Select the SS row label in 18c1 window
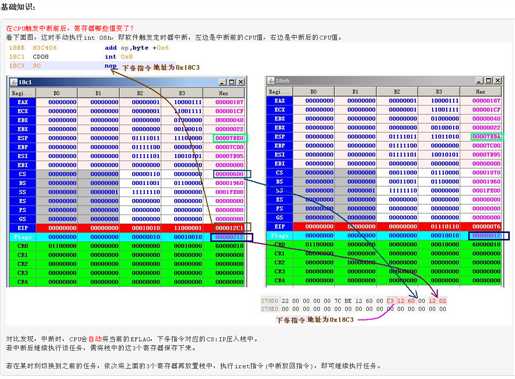Viewport: 515px width, 379px height. pos(23,192)
